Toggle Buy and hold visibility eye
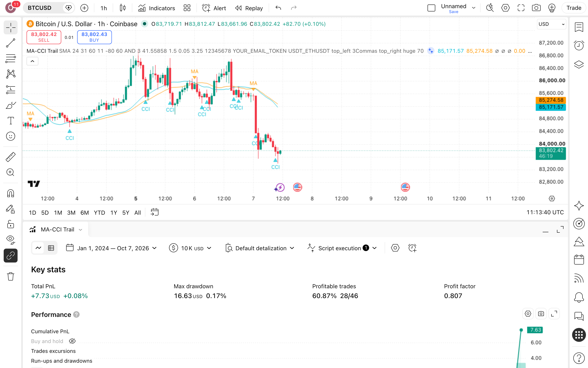This screenshot has height=368, width=588. 72,341
